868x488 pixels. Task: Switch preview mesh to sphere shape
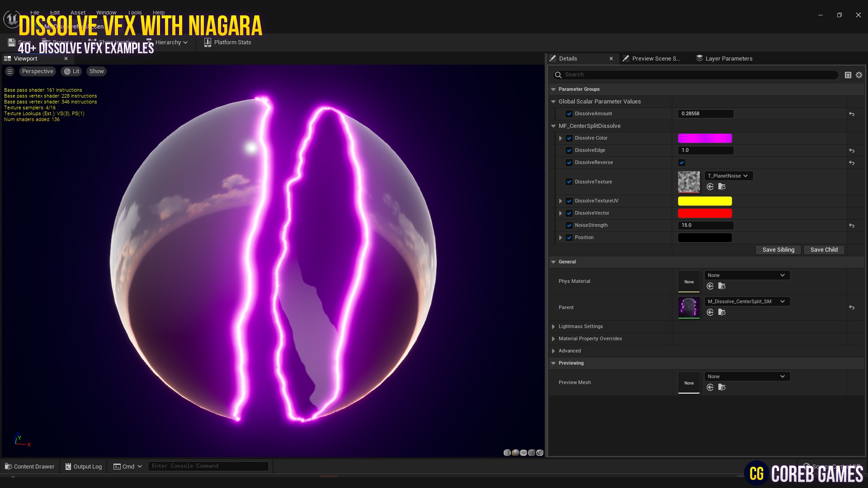pos(515,453)
